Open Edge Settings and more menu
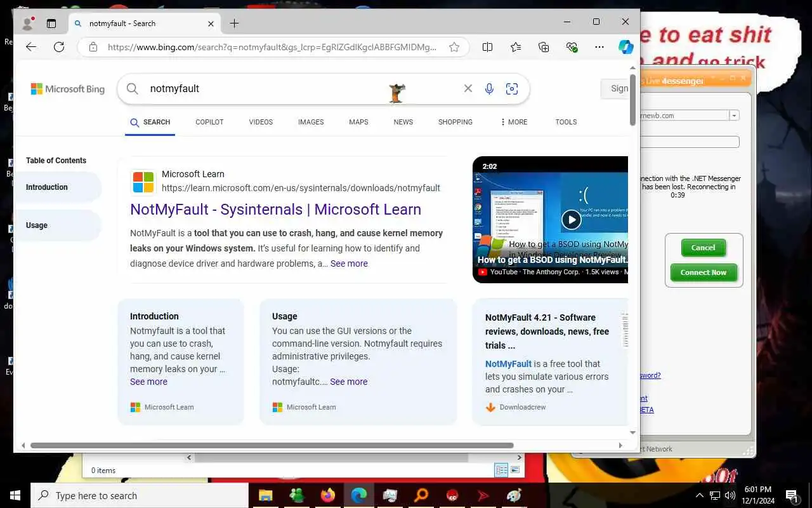This screenshot has height=508, width=812. (x=599, y=47)
